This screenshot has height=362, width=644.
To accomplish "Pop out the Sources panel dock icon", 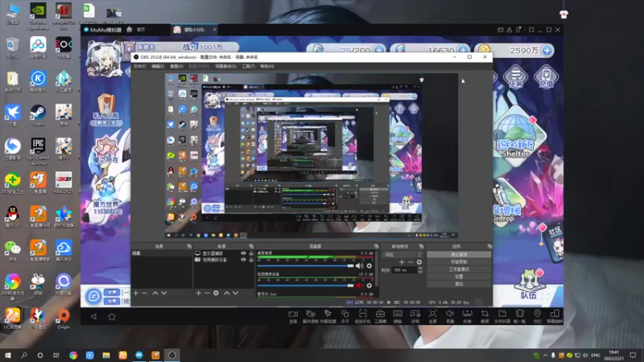I will (251, 246).
